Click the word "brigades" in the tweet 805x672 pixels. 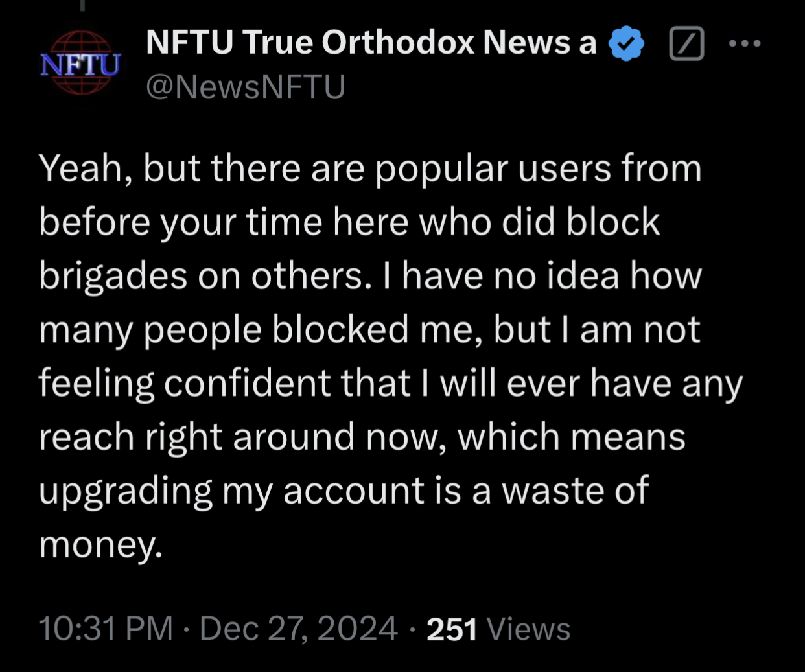(x=113, y=277)
